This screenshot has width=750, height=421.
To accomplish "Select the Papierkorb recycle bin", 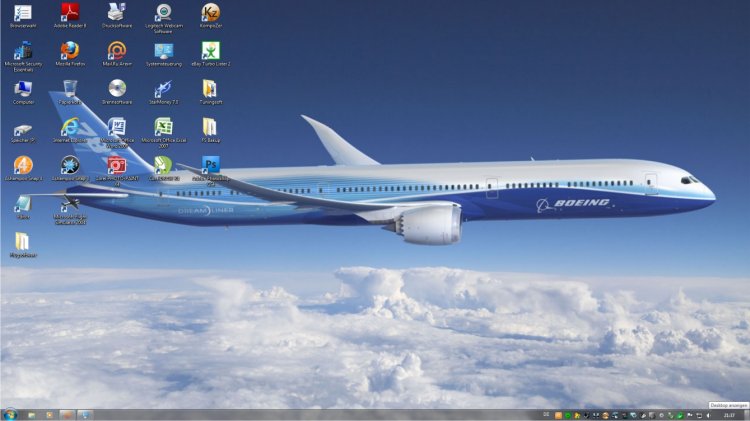I will [x=70, y=92].
